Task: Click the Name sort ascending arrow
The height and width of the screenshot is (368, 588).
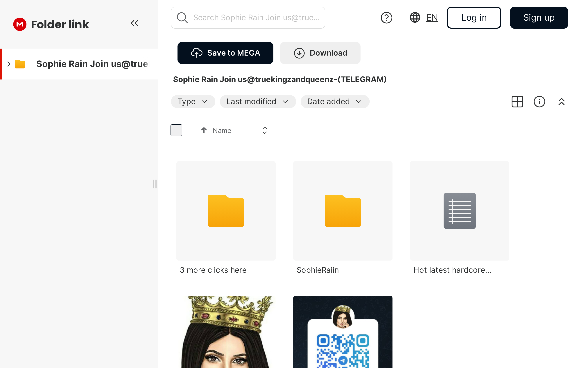Action: coord(204,130)
